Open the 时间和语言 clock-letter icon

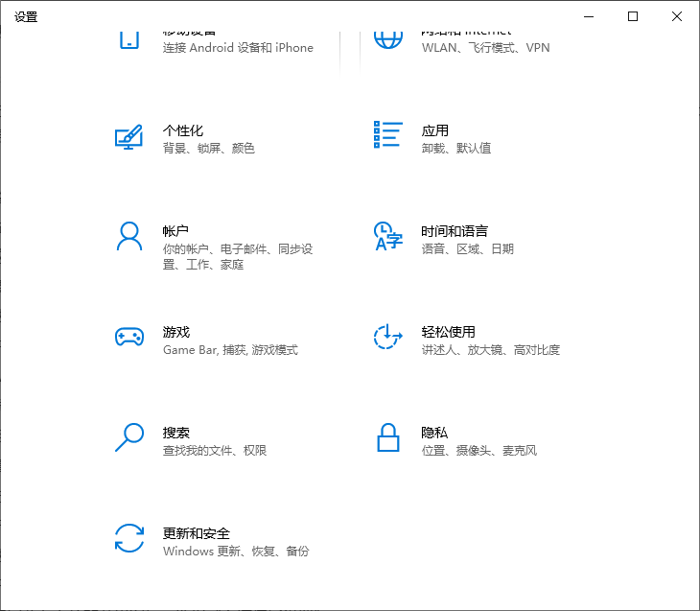(x=388, y=235)
